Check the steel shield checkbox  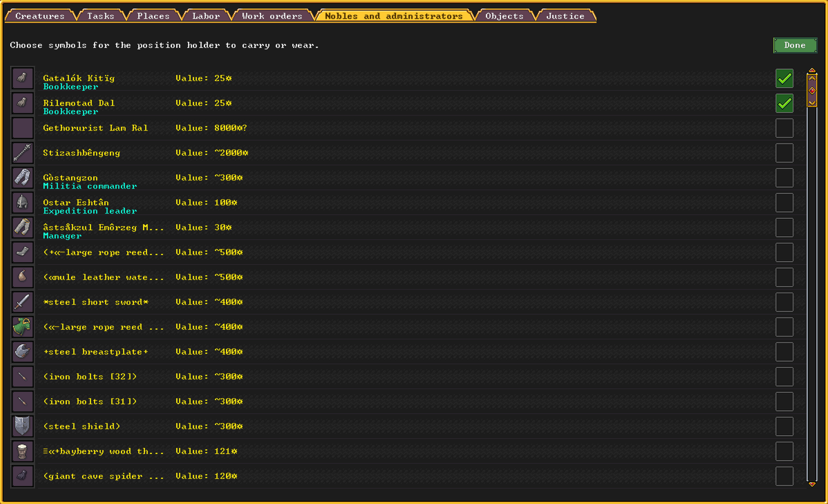point(784,426)
